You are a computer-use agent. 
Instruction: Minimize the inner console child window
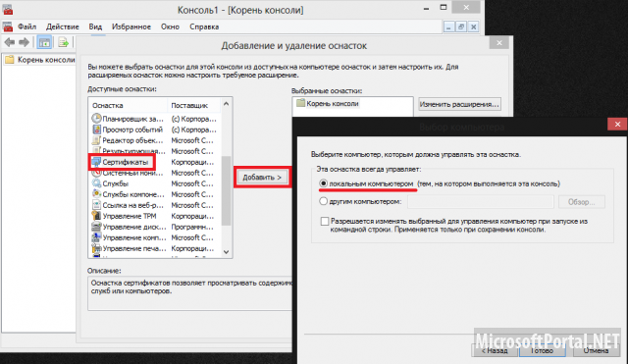448,26
